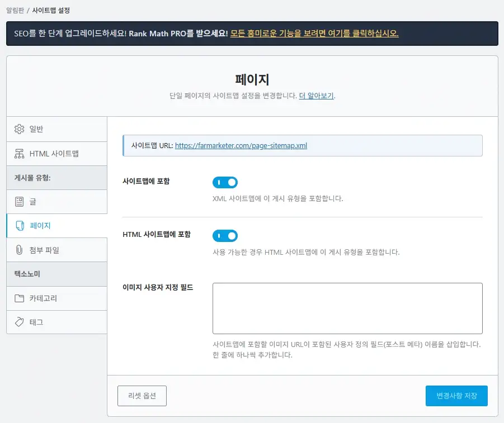504x423 pixels.
Task: Click the sitemap tree icon for HTML 사이트맵
Action: pos(19,153)
